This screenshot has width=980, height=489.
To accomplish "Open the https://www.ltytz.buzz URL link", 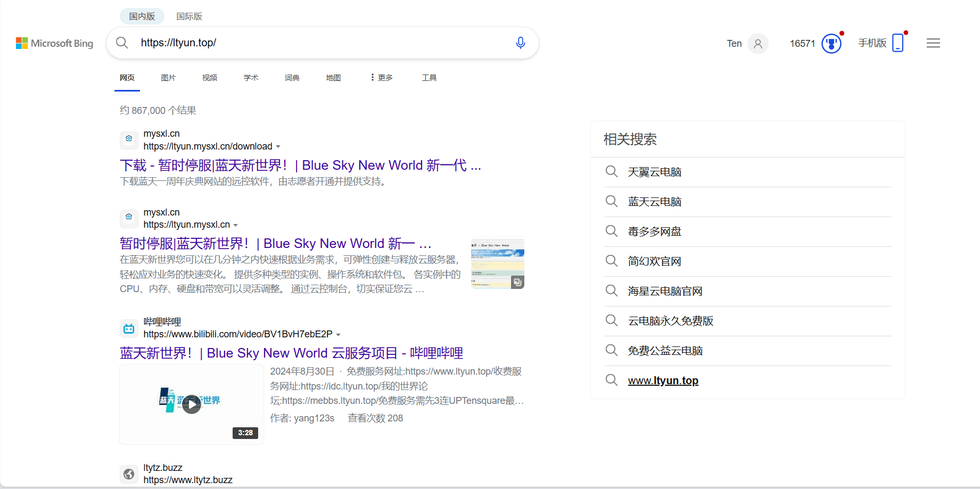I will click(188, 480).
